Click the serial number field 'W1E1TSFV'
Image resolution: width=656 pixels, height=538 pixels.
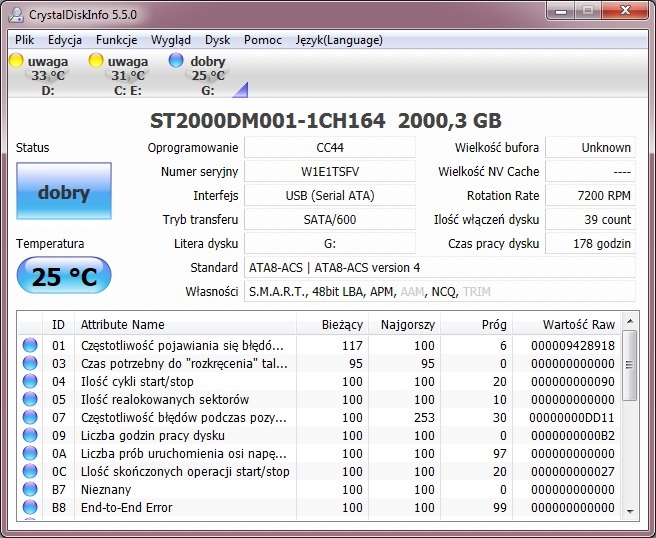point(330,171)
